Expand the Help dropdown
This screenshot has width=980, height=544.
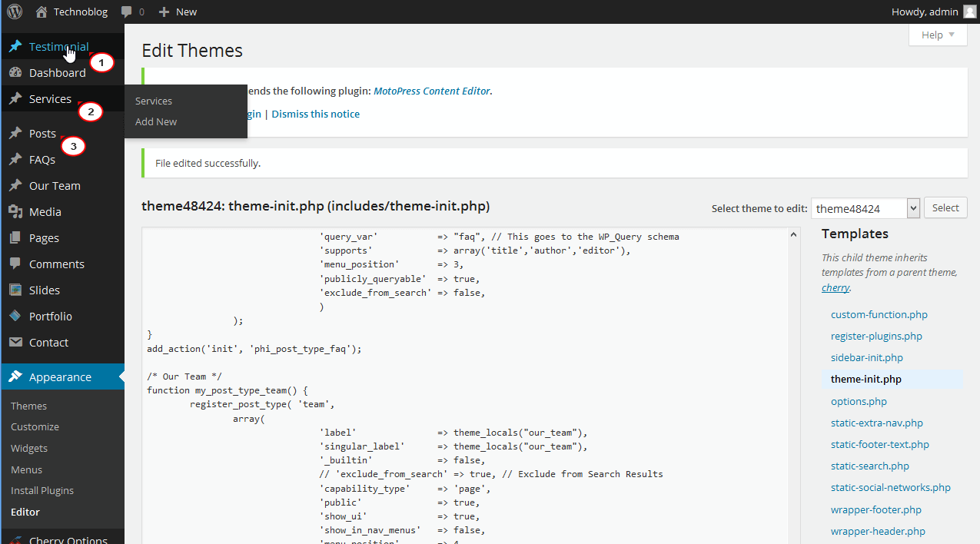pyautogui.click(x=937, y=35)
